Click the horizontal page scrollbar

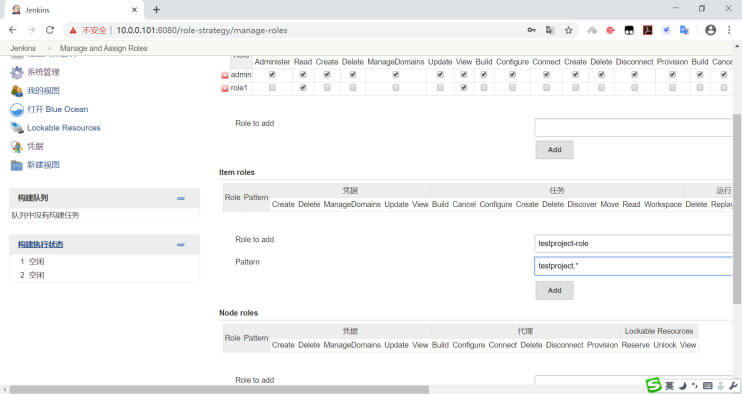(219, 389)
